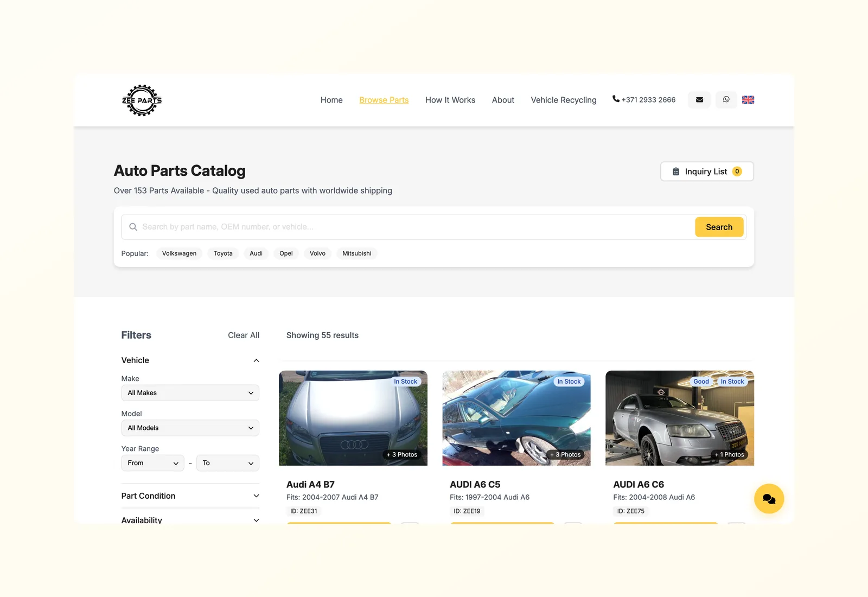Open the Audi A4 B7 title
The height and width of the screenshot is (597, 868).
coord(310,485)
